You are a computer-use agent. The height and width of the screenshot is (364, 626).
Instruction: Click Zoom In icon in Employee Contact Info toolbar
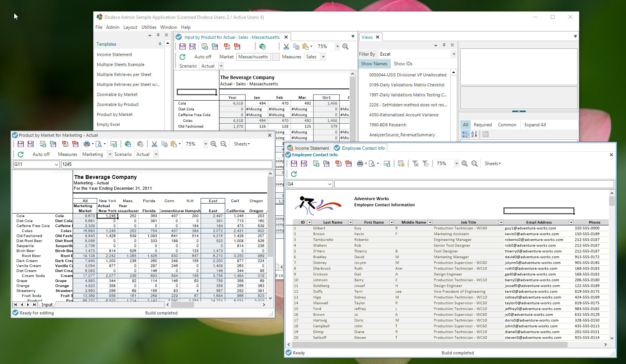(x=465, y=164)
